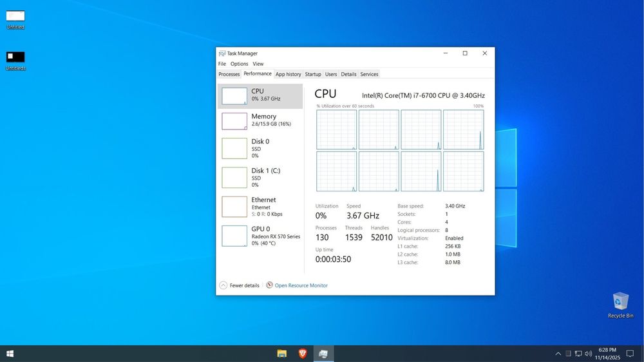Screen dimensions: 644x362
Task: Launch Brave browser from the taskbar
Action: coord(303,354)
